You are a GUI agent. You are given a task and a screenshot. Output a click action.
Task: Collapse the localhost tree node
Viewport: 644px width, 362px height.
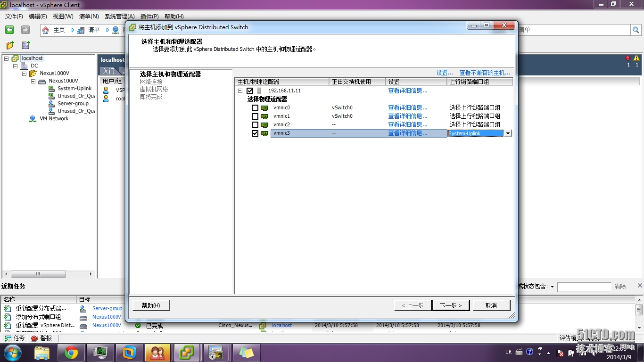6,58
